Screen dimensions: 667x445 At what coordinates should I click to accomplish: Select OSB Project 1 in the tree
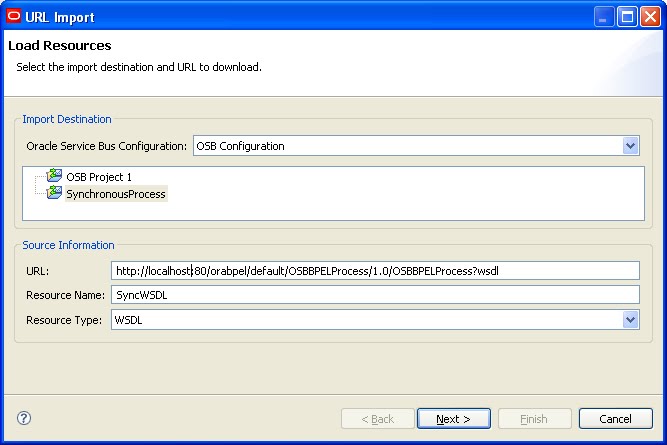(x=99, y=177)
